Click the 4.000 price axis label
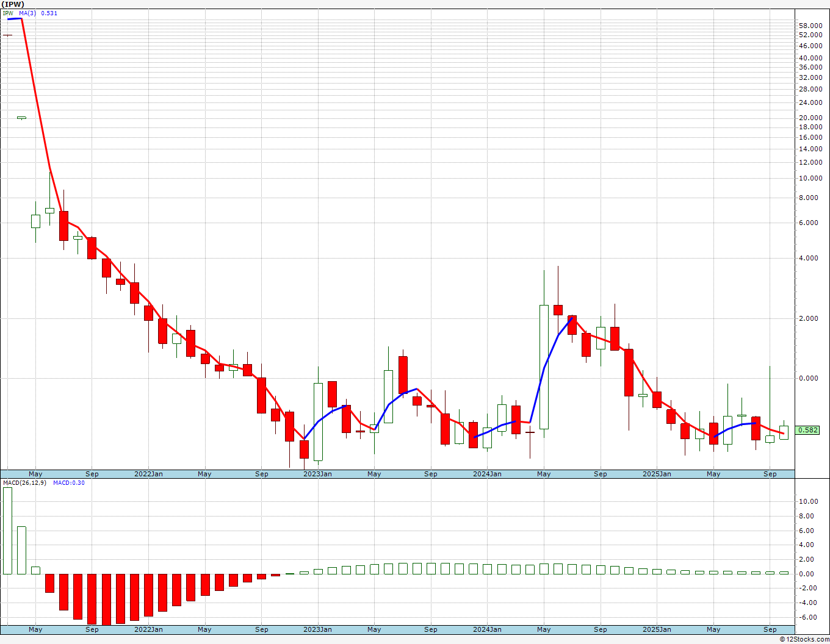The width and height of the screenshot is (830, 644). [810, 259]
